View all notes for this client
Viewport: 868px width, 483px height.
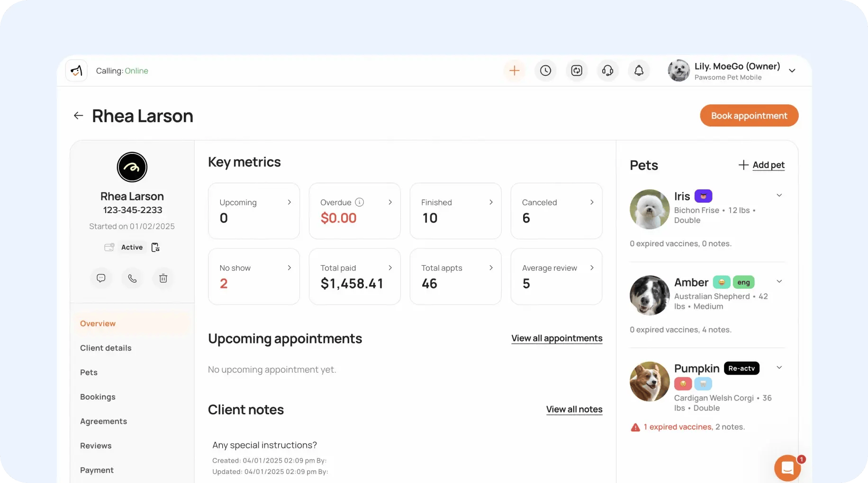click(x=574, y=409)
